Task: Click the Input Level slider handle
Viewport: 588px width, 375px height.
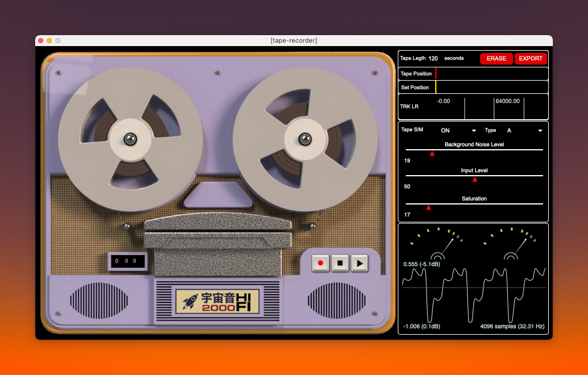Action: point(474,180)
